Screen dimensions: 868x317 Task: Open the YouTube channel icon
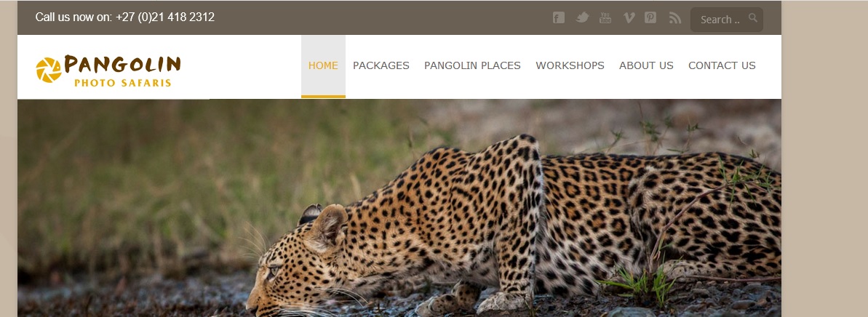coord(605,17)
